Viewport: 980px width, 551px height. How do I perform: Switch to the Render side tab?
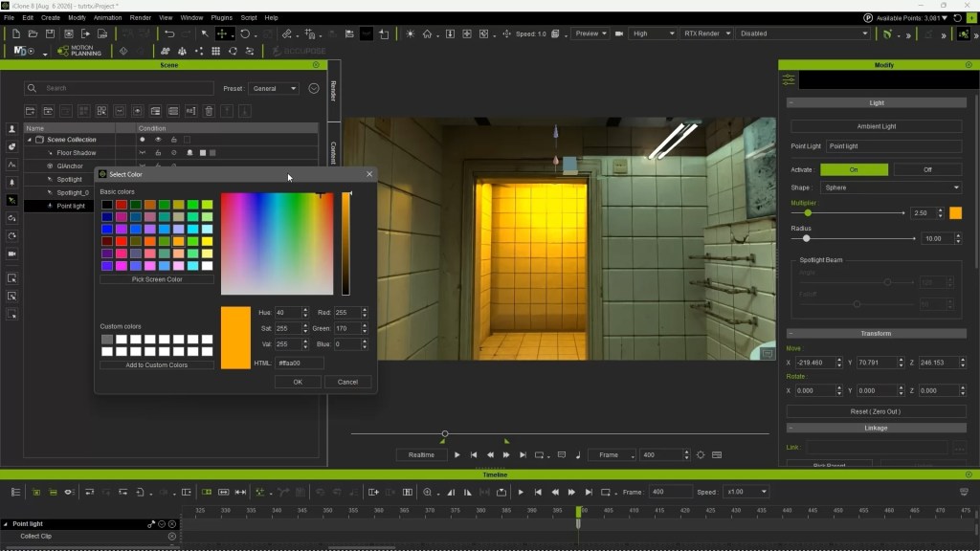pyautogui.click(x=334, y=91)
